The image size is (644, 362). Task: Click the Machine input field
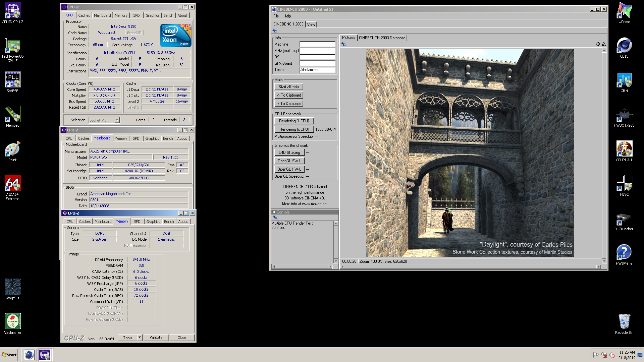[317, 44]
